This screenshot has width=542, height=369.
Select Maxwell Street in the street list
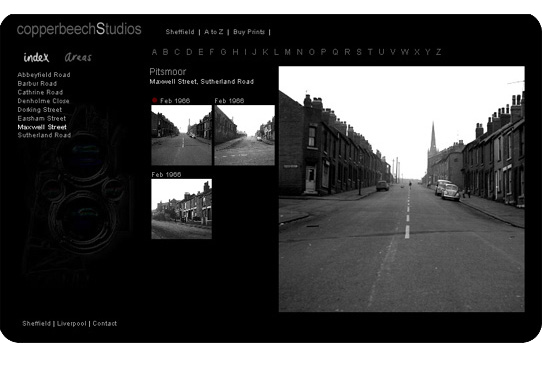pyautogui.click(x=42, y=127)
